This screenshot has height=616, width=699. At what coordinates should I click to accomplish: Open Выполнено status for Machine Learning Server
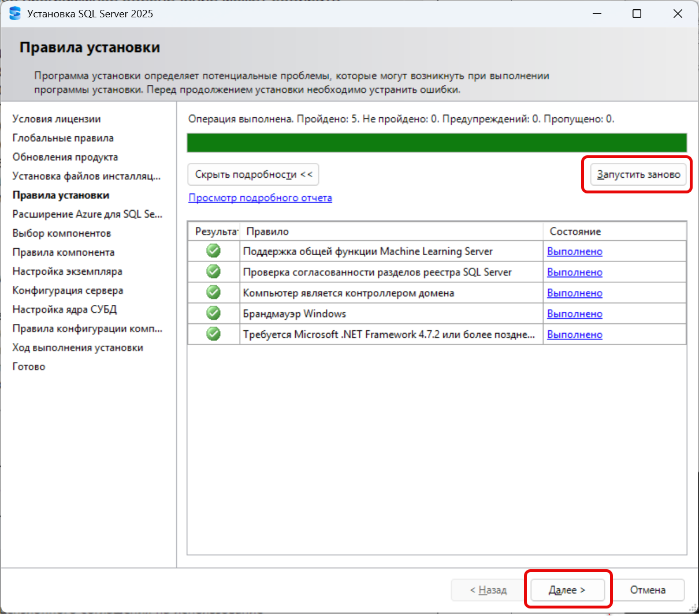(x=575, y=251)
